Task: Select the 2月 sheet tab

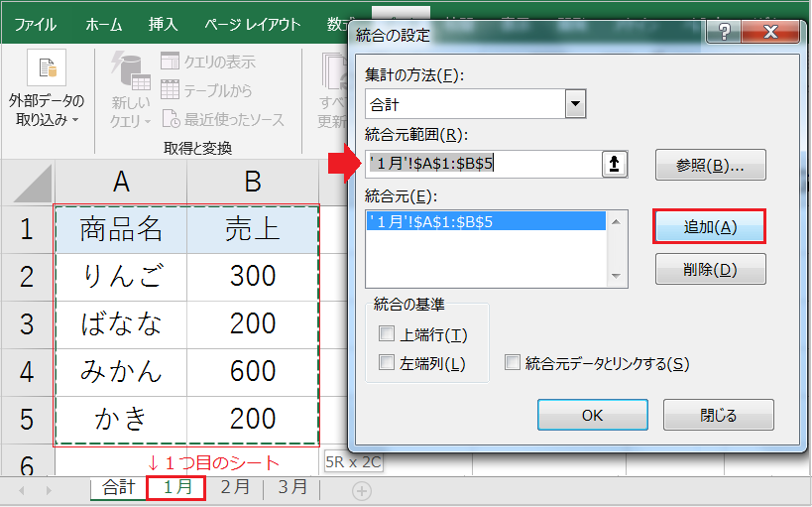Action: [235, 487]
